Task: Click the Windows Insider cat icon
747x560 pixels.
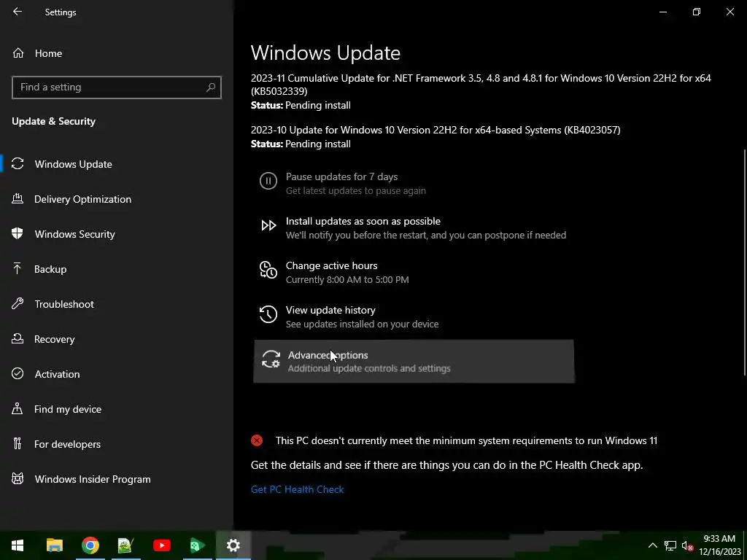Action: coord(18,478)
